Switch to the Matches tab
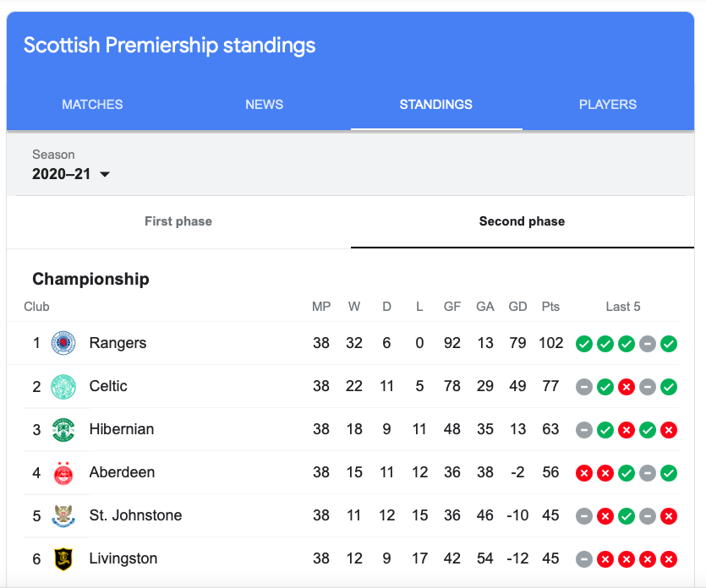 [92, 105]
